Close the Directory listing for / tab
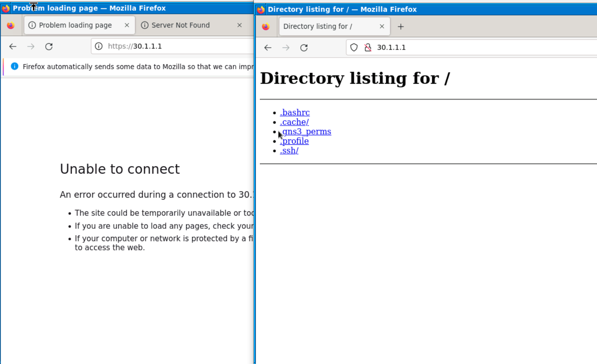Image resolution: width=597 pixels, height=364 pixels. (x=382, y=26)
